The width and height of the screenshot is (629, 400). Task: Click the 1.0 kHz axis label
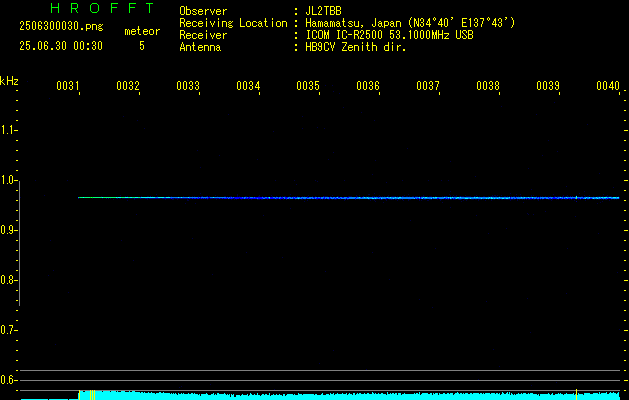(x=8, y=180)
